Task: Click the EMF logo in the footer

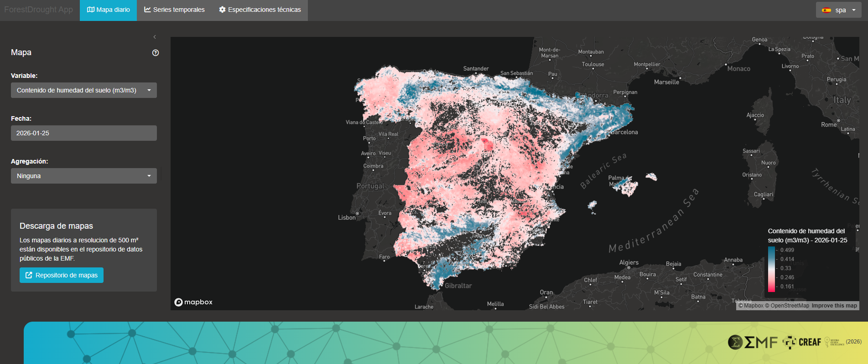Action: point(753,342)
